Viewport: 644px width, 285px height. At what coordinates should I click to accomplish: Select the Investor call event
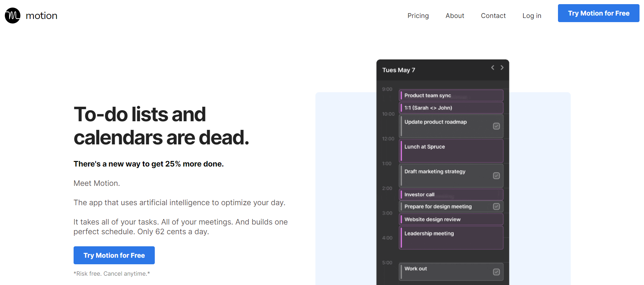click(451, 194)
